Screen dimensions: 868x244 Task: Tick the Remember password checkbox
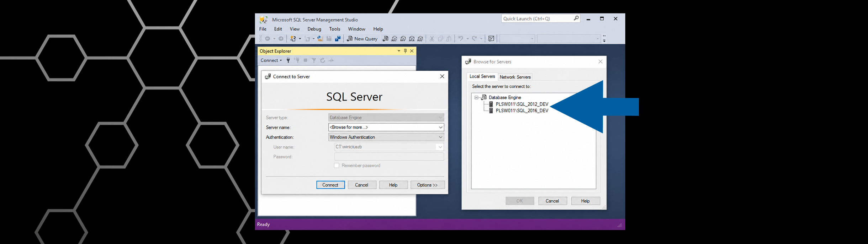(x=337, y=166)
